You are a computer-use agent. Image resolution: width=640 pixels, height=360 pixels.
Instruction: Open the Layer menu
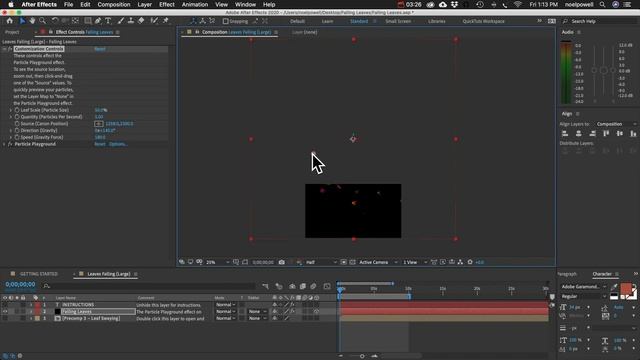144,4
